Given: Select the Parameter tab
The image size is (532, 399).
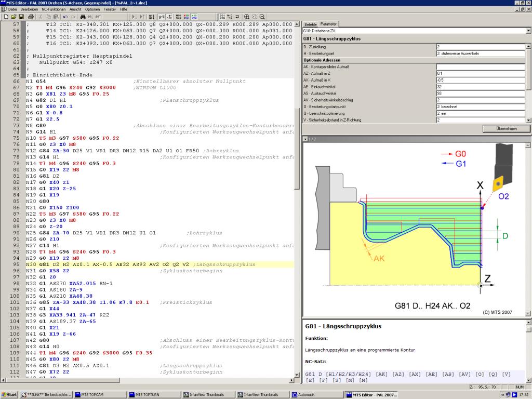Looking at the screenshot, I should coord(328,24).
